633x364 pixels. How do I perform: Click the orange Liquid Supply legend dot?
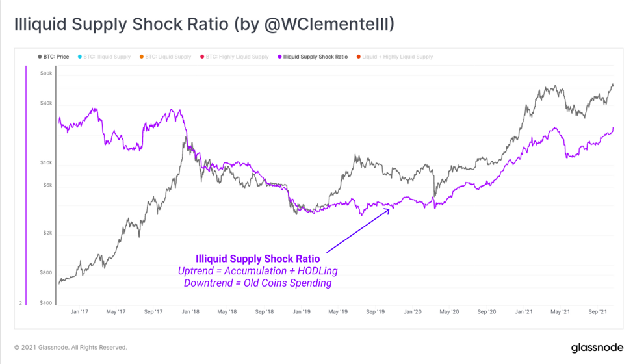[141, 57]
